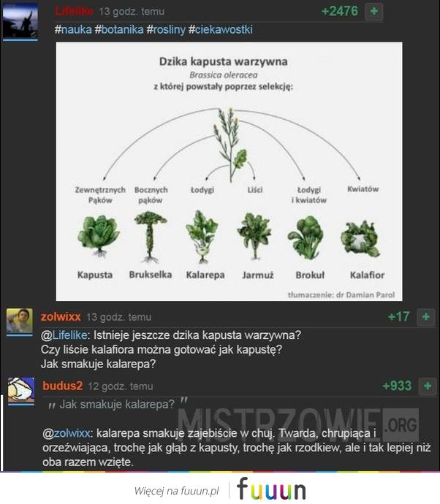Open zolwixx username profile link
Screen dimensions: 440x504
pos(61,317)
